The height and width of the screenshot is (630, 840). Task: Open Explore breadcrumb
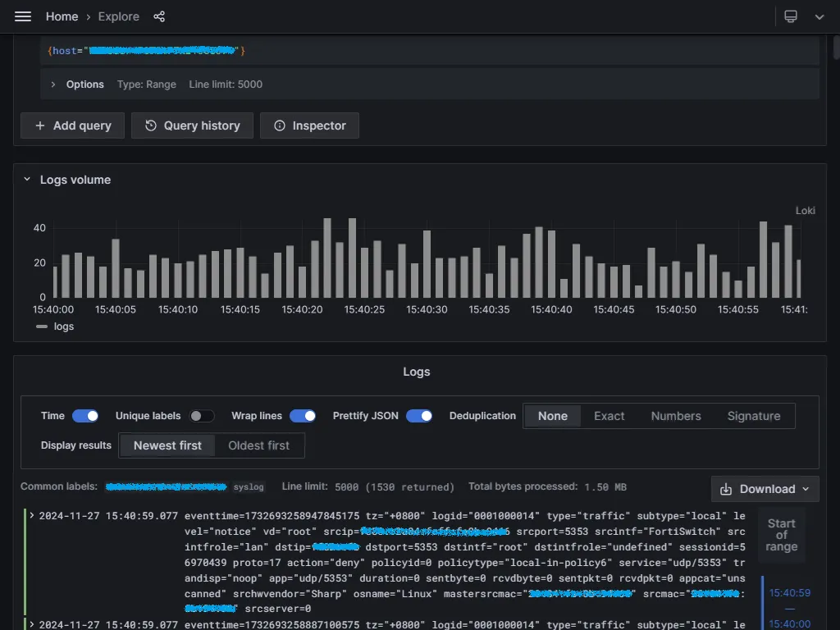coord(118,16)
